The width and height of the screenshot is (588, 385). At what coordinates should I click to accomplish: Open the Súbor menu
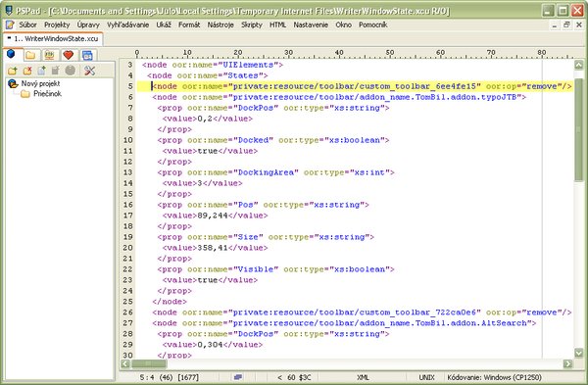tap(27, 24)
